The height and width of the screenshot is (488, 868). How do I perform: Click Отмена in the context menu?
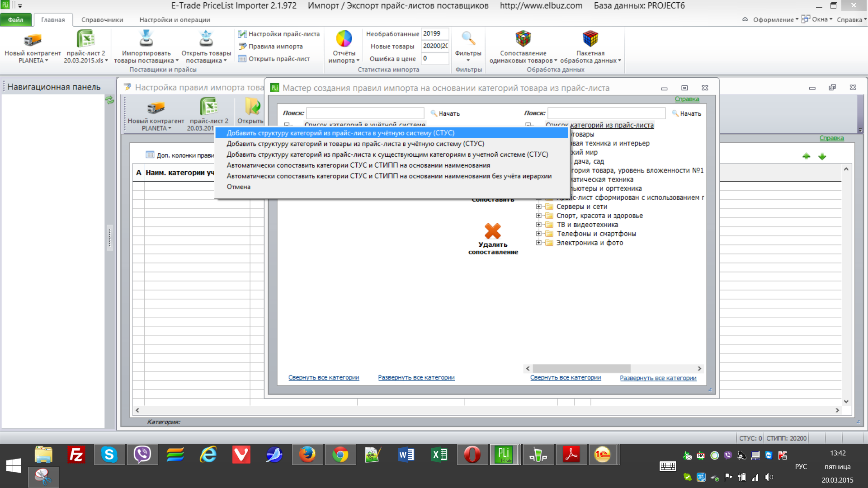392,187
